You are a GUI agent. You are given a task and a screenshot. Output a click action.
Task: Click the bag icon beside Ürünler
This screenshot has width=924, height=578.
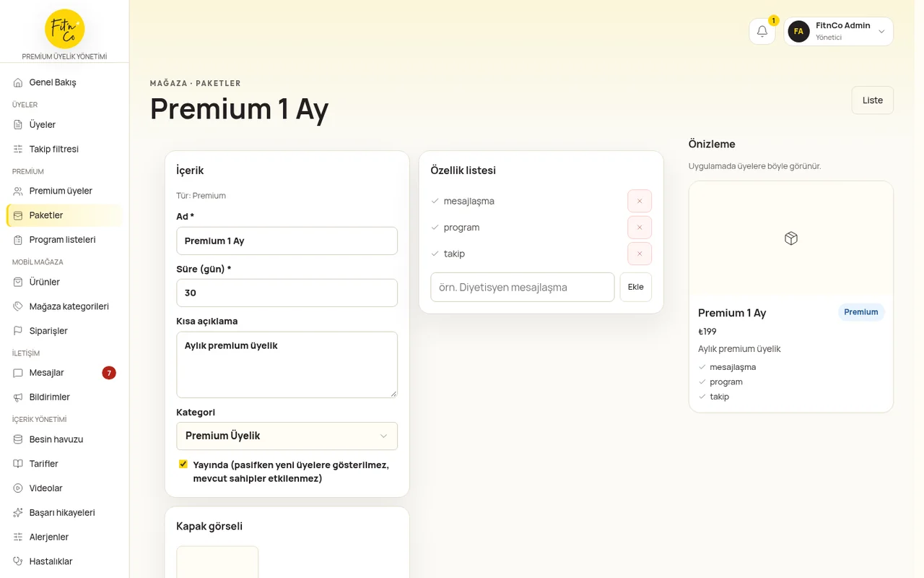[x=18, y=282]
